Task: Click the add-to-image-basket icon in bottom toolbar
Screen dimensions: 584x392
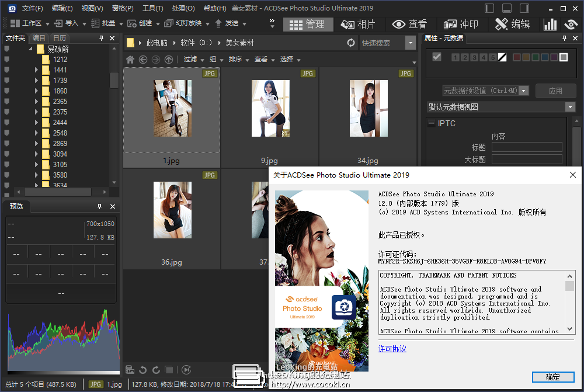Action: 130,370
